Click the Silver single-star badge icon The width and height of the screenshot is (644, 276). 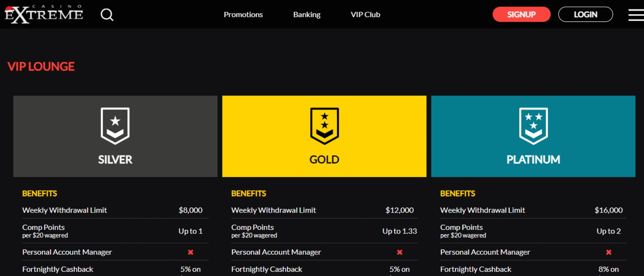pyautogui.click(x=115, y=126)
